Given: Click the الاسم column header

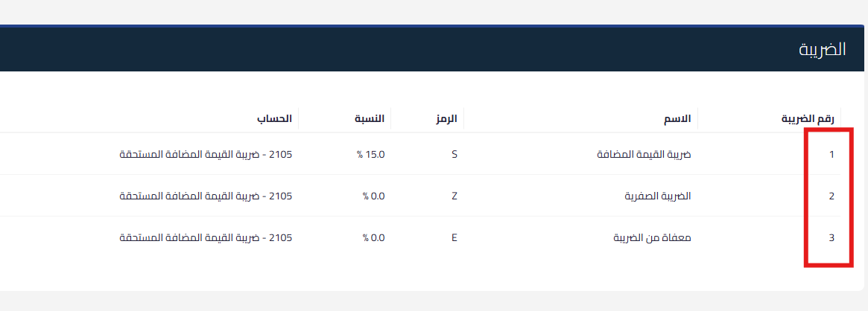Looking at the screenshot, I should point(677,118).
